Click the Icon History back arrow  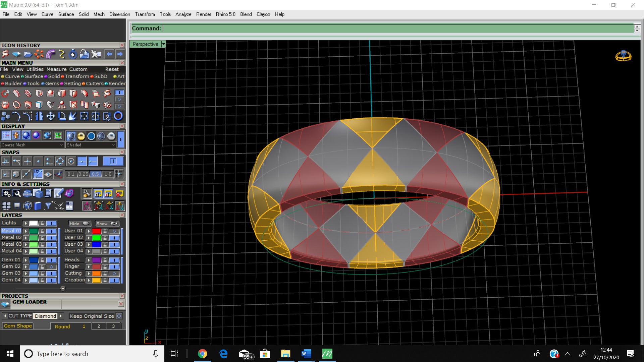[109, 54]
